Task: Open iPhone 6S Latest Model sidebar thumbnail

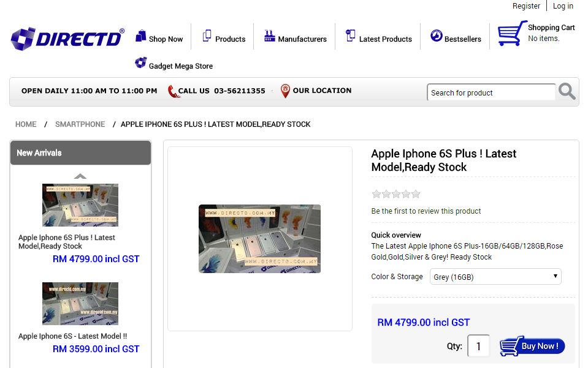Action: click(80, 304)
